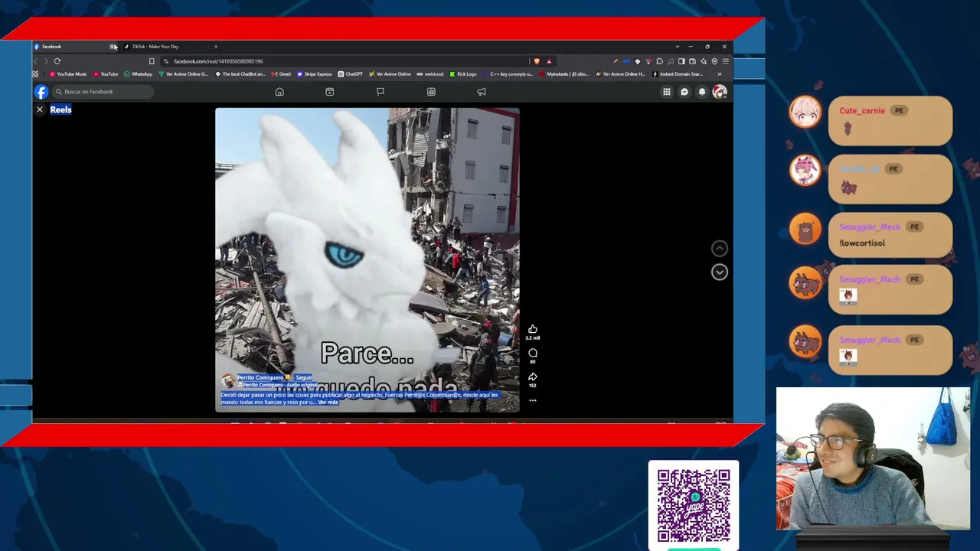Click the site info icon beside the URL
Screen dimensions: 980x551
[x=166, y=61]
